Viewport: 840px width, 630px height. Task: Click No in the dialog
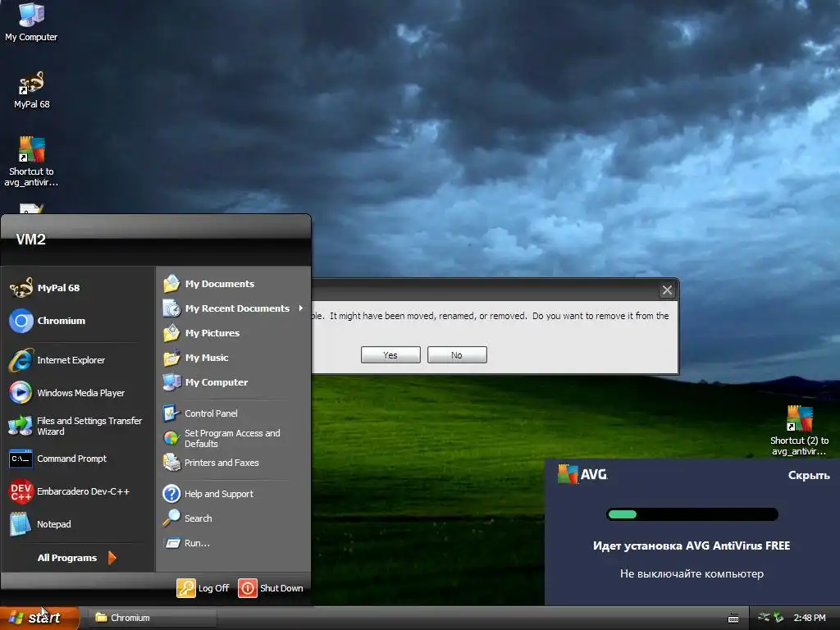coord(457,354)
